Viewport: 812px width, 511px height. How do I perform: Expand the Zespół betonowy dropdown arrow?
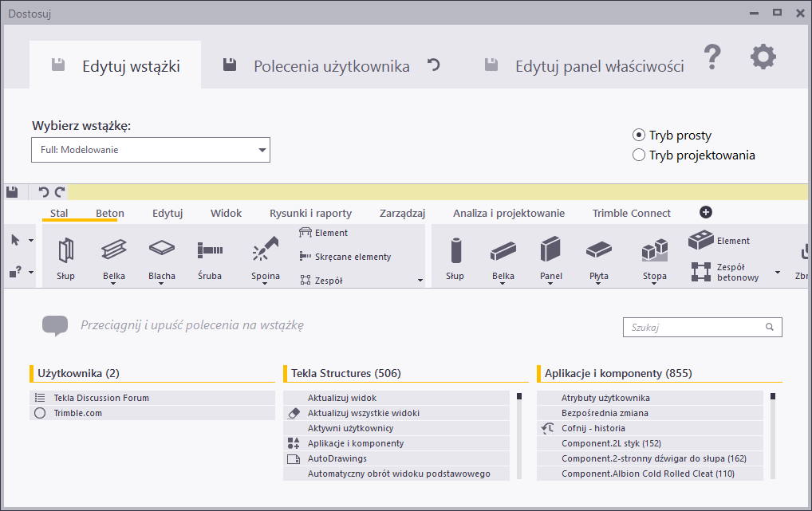(x=778, y=273)
